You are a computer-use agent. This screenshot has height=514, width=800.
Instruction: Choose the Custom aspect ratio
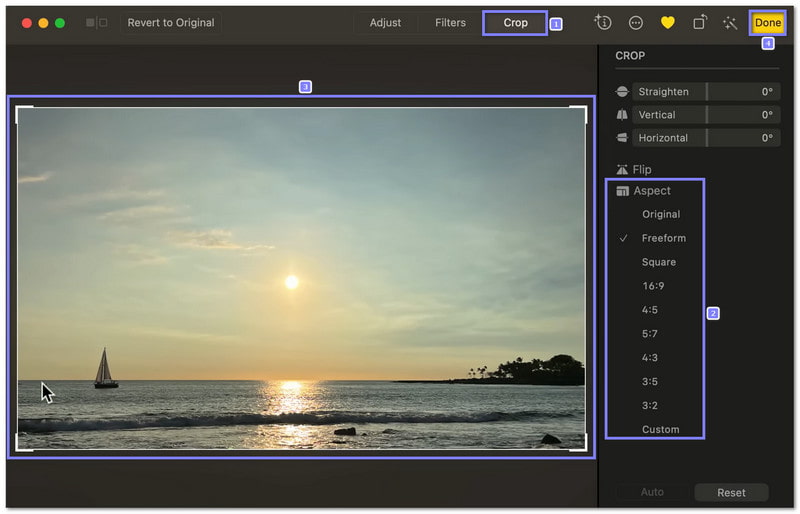pos(660,429)
